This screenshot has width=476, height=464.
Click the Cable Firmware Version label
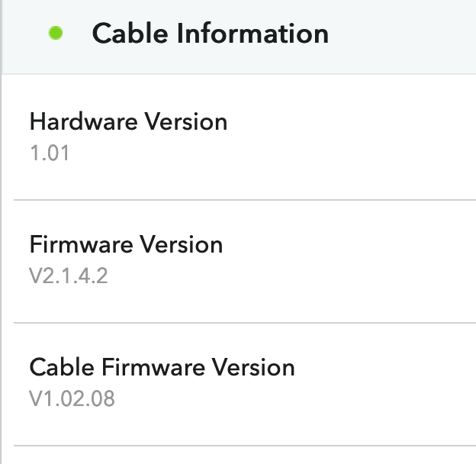point(162,367)
